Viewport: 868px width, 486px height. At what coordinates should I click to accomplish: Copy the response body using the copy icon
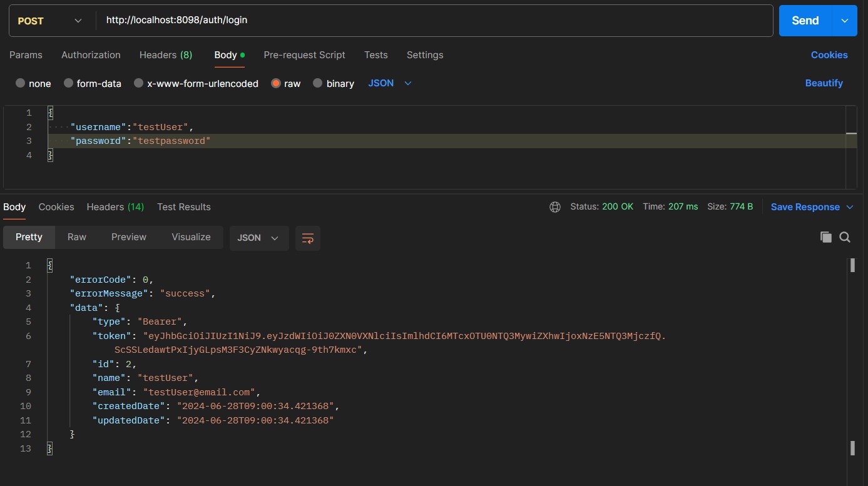pos(826,237)
